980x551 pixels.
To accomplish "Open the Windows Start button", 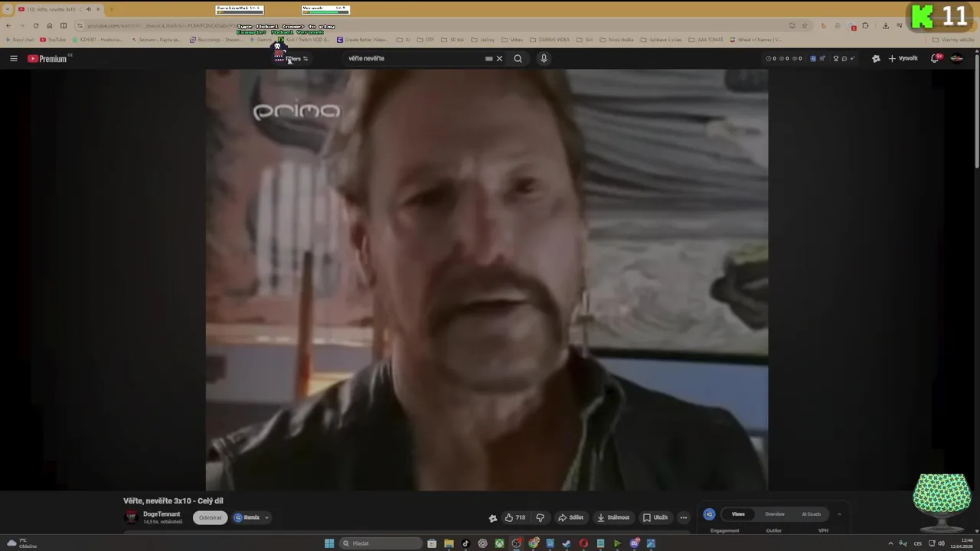I will [329, 543].
